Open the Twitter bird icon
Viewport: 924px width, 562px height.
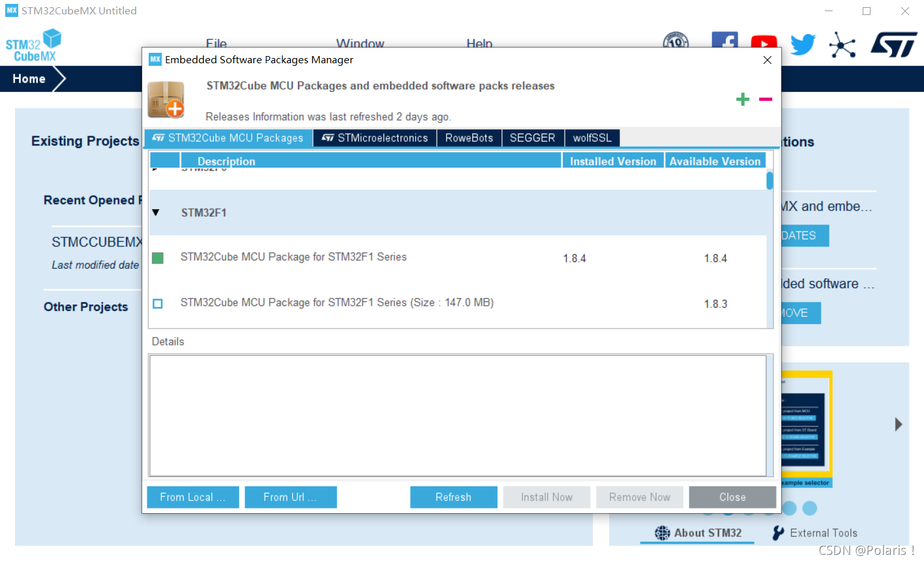click(803, 44)
